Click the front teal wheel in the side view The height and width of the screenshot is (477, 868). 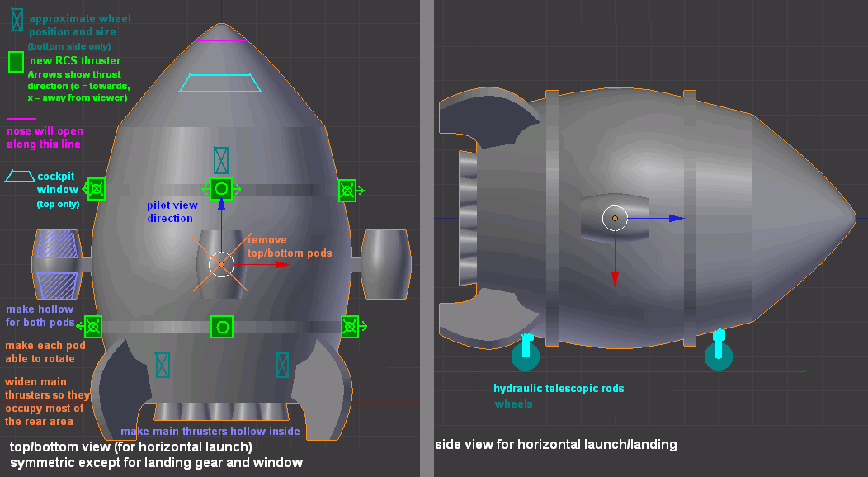[719, 357]
